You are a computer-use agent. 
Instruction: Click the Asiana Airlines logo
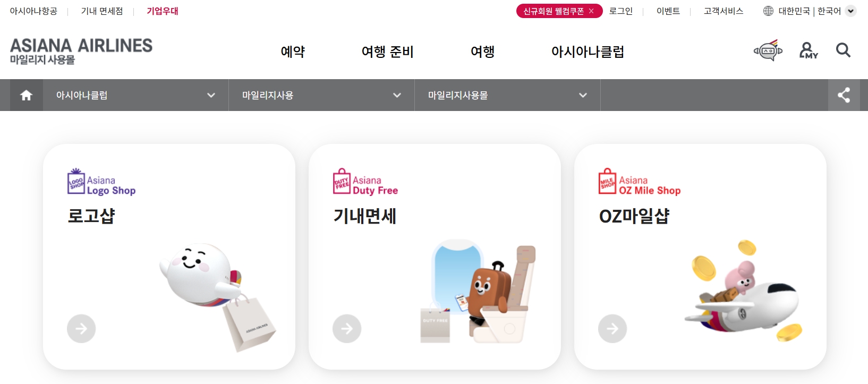[x=81, y=51]
